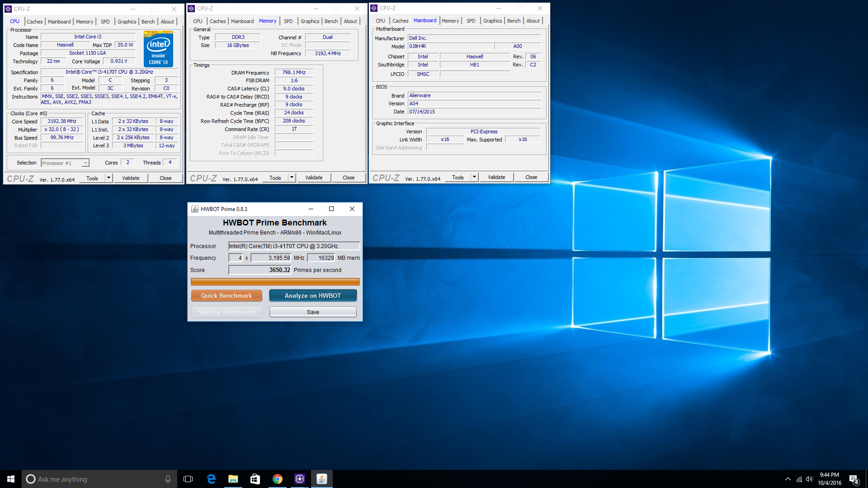Screen dimensions: 868x488
Task: Minimize the CPU-Z Memory window
Action: [316, 9]
